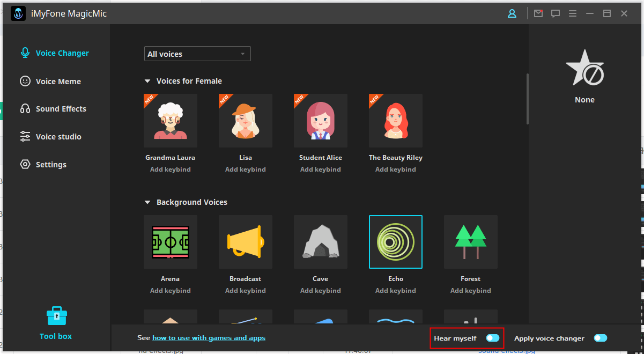The width and height of the screenshot is (644, 354).
Task: Choose the Forest background voice
Action: (x=471, y=242)
